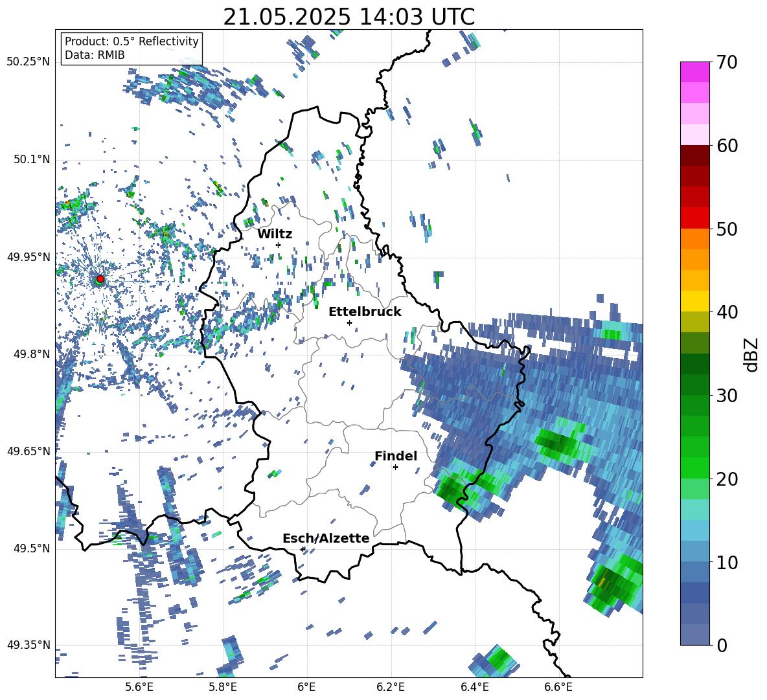Image resolution: width=767 pixels, height=700 pixels.
Task: Click the colorbar value 10
Action: coord(727,562)
